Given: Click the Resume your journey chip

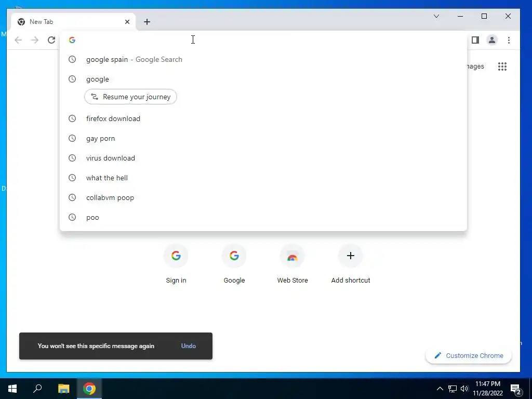Looking at the screenshot, I should 130,97.
